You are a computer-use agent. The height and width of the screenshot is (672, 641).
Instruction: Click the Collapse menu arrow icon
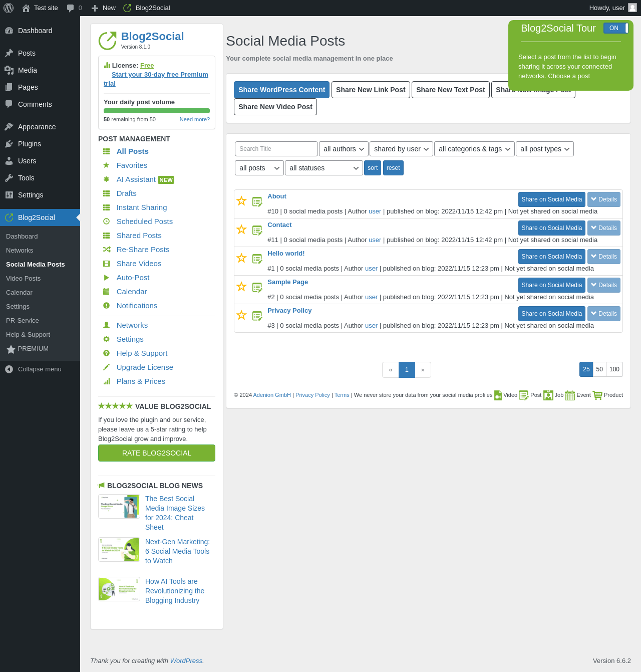(9, 369)
